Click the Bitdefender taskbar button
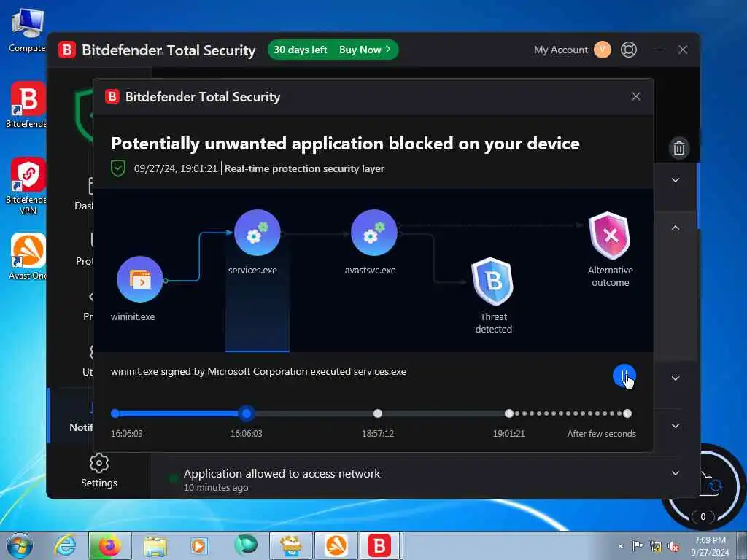Screen dimensions: 747x560 tap(379, 545)
